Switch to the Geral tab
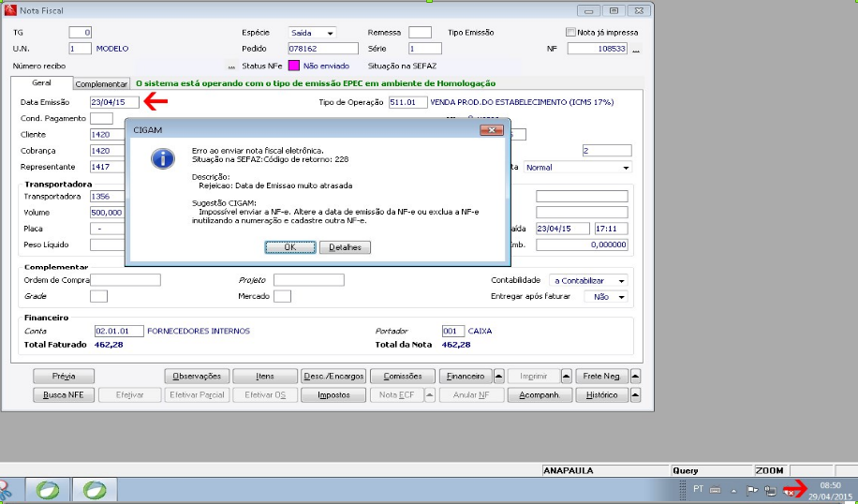Image resolution: width=858 pixels, height=504 pixels. pos(41,83)
